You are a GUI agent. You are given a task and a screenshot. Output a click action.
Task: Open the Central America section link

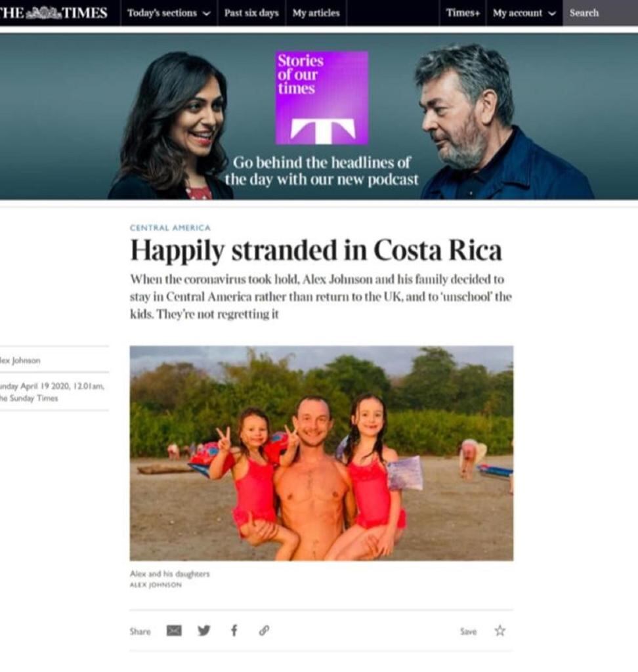170,228
